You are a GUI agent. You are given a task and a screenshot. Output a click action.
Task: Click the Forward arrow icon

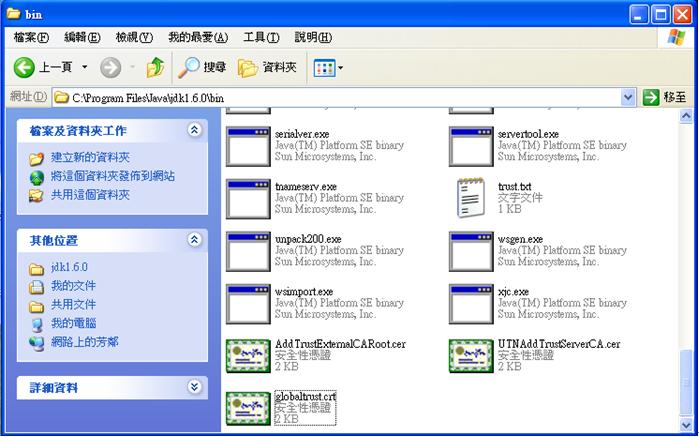click(x=110, y=68)
